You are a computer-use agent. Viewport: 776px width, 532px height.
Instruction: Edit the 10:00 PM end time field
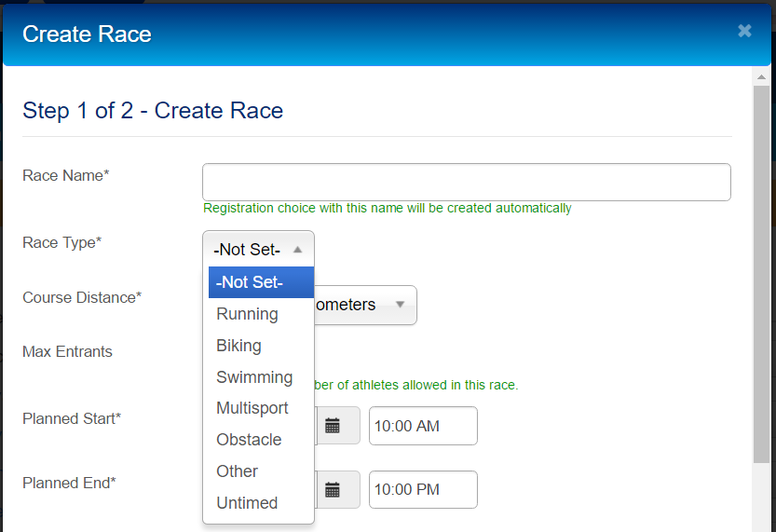click(423, 490)
